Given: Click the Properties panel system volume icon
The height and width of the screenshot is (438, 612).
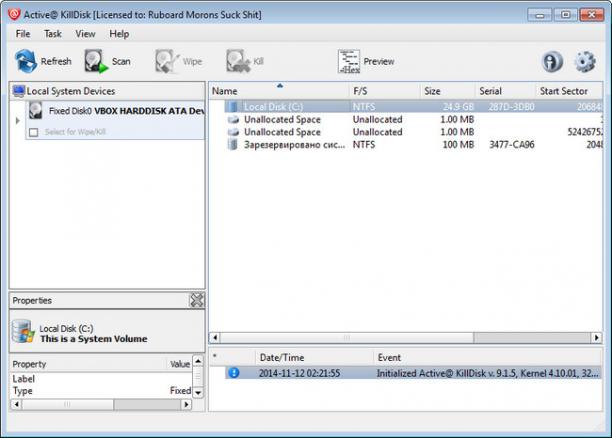Looking at the screenshot, I should (23, 331).
